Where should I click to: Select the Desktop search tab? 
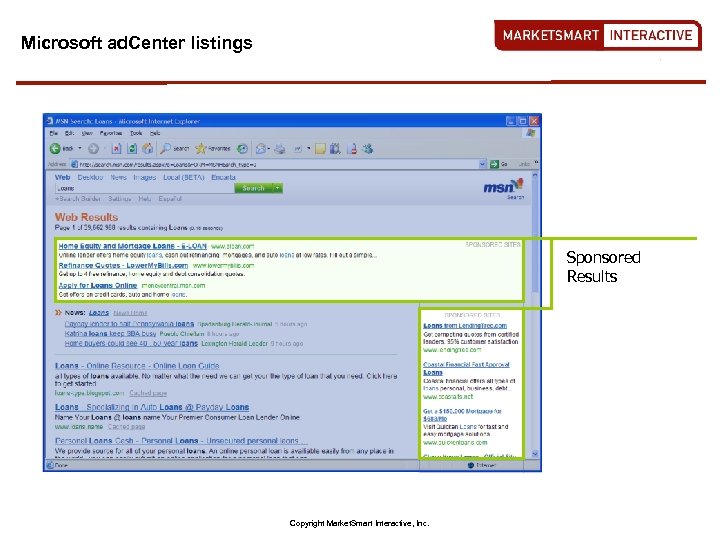[x=90, y=177]
